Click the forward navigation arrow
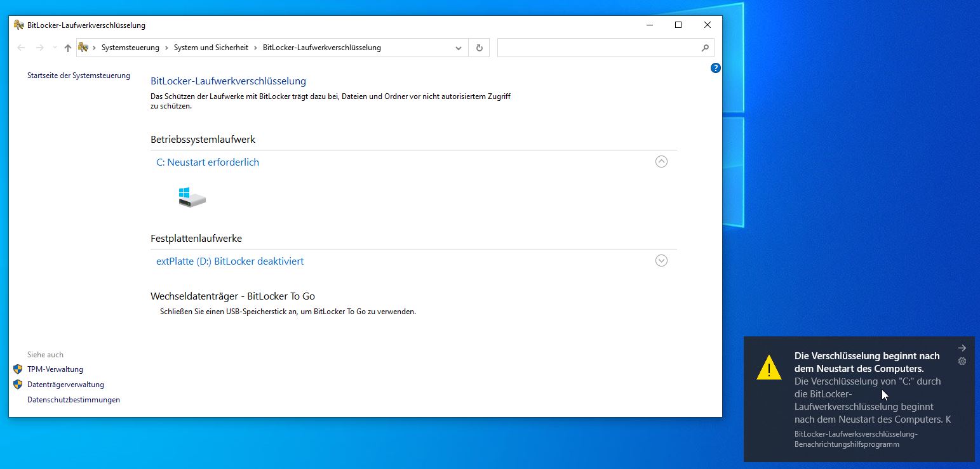Image resolution: width=980 pixels, height=469 pixels. pos(39,48)
